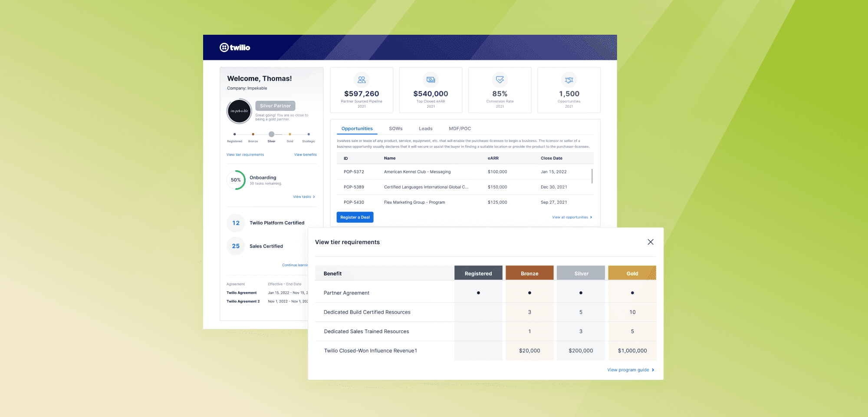Click the ID column header
The width and height of the screenshot is (868, 417).
click(346, 159)
